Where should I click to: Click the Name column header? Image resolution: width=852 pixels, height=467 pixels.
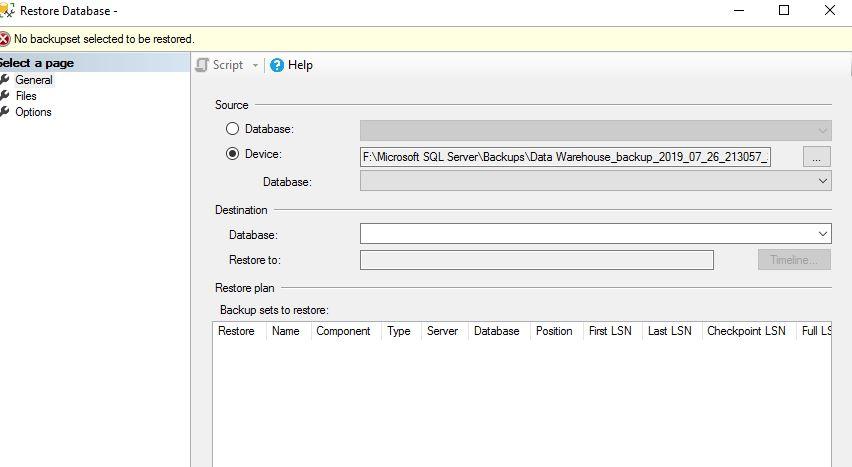pyautogui.click(x=289, y=331)
